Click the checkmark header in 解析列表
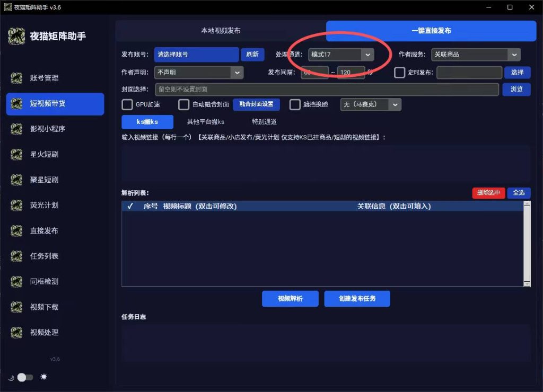 [x=130, y=206]
